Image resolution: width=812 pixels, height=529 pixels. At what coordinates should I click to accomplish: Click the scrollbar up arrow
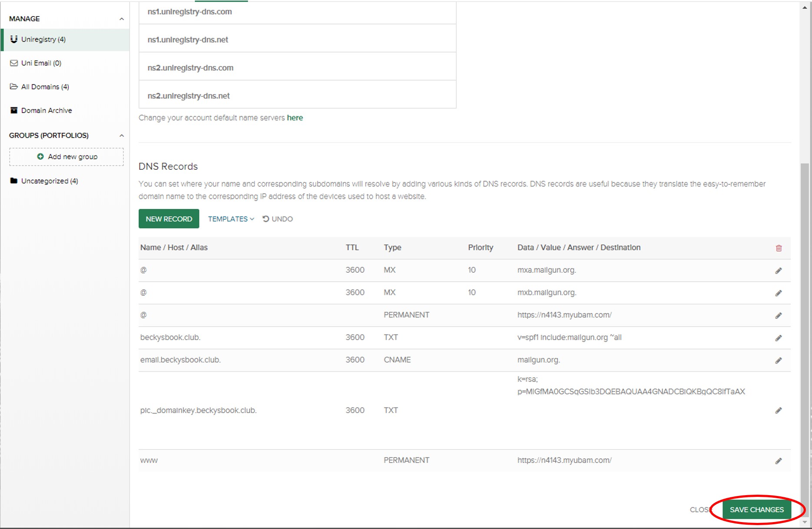[805, 7]
